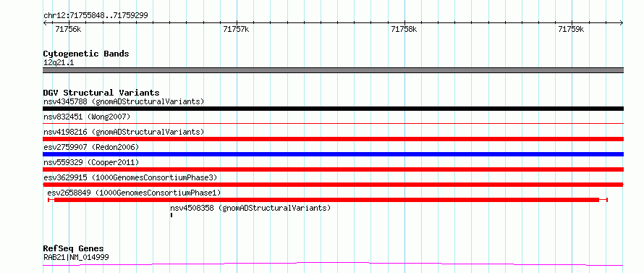Click the RAB21|NM_014999 gene label

[76, 257]
